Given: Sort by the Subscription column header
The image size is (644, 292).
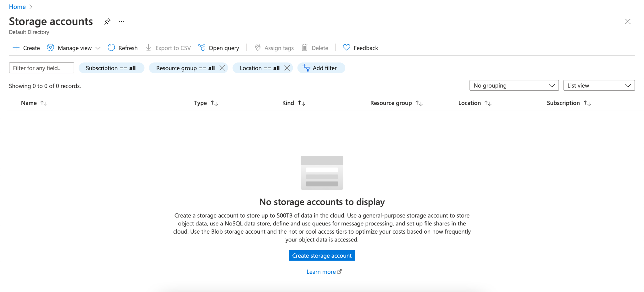Looking at the screenshot, I should [x=563, y=103].
